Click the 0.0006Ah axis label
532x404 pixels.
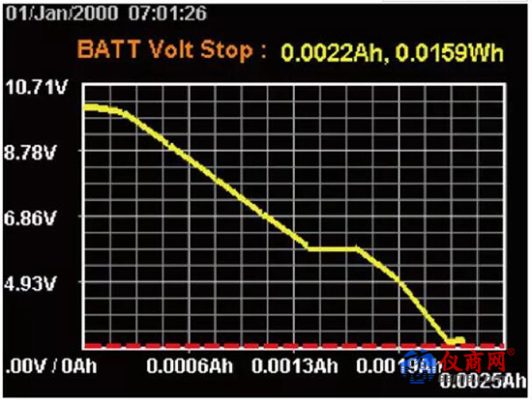pyautogui.click(x=190, y=366)
